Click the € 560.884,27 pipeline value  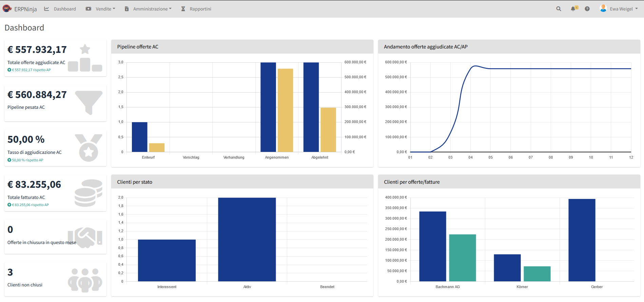click(37, 95)
